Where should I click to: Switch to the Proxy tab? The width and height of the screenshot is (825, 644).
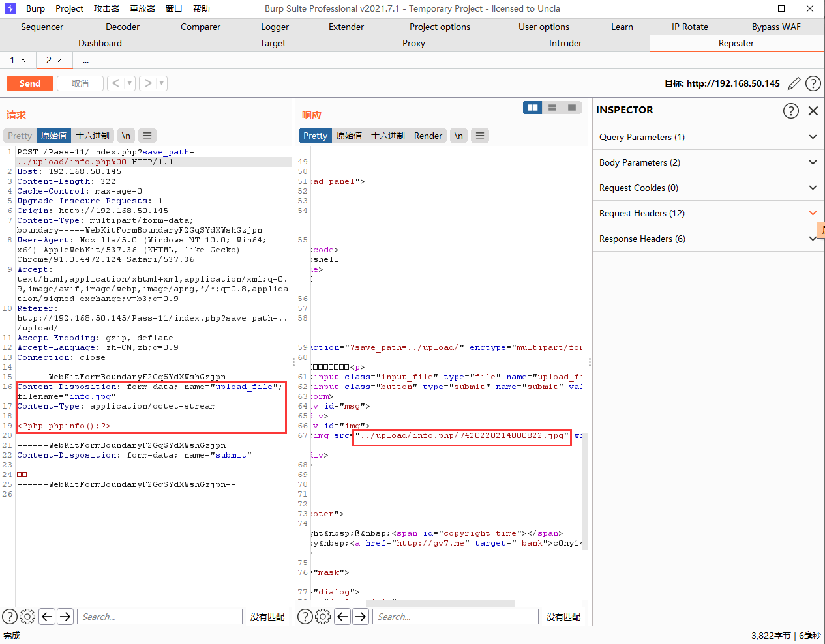413,43
